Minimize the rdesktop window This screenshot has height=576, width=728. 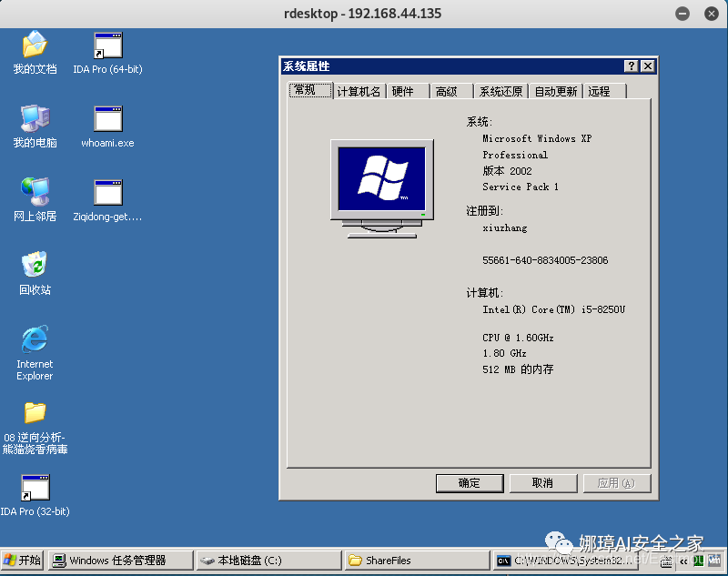[682, 14]
